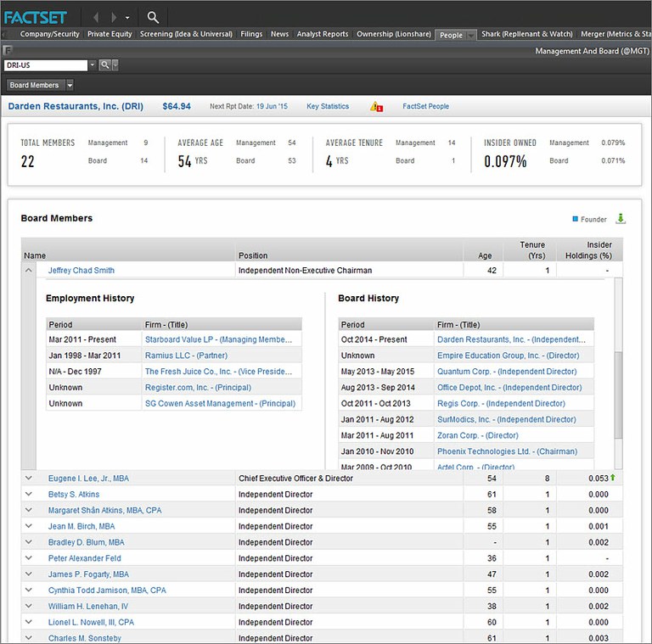Expand the Jean M. Birch row
This screenshot has height=644, width=652.
click(28, 526)
